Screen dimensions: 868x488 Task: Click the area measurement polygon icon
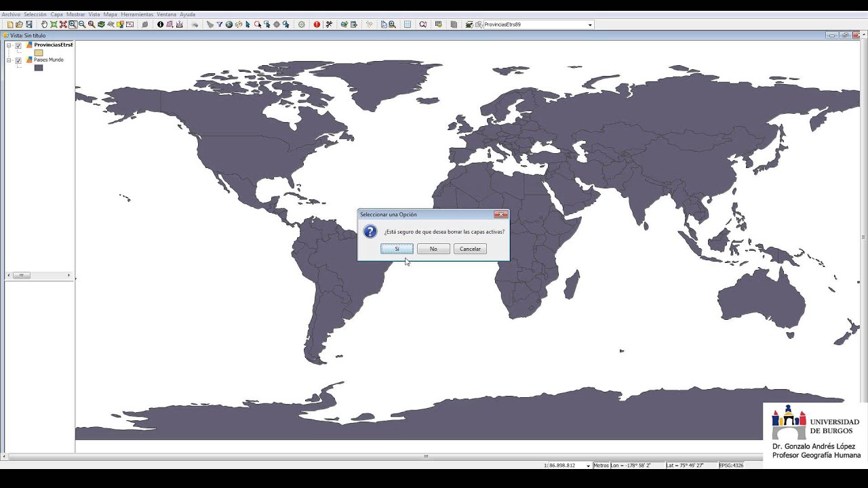tap(170, 24)
